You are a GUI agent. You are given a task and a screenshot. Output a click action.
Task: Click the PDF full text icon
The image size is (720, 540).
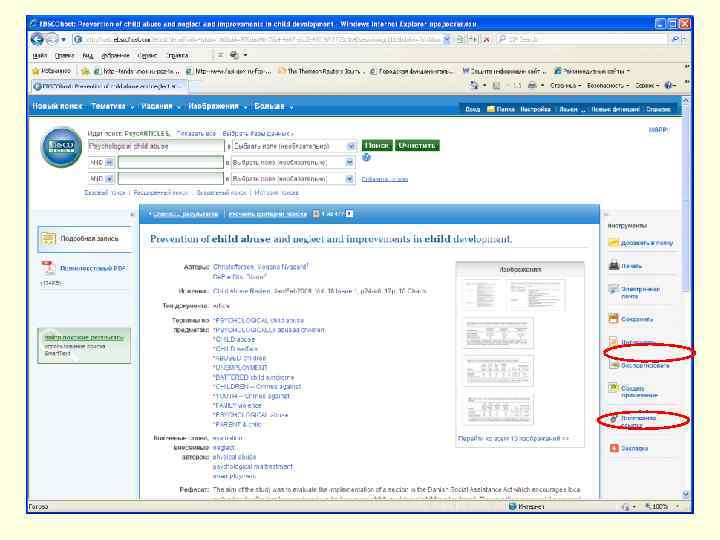pos(48,268)
